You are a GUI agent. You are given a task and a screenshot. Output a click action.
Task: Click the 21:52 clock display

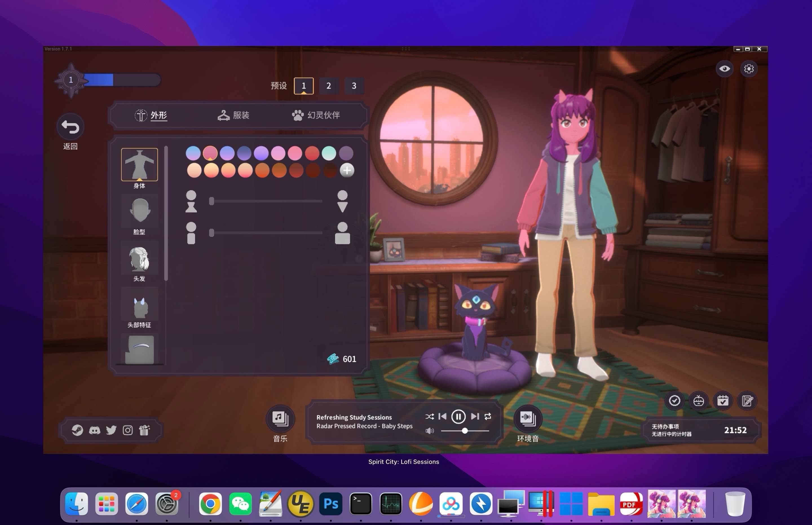click(x=735, y=430)
